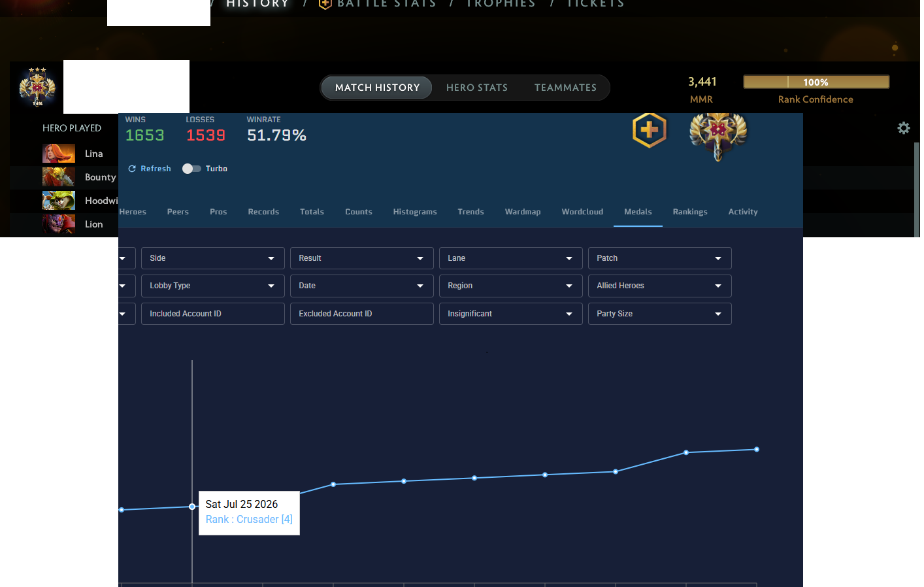Switch to the Activity tab
924x587 pixels.
coord(743,212)
